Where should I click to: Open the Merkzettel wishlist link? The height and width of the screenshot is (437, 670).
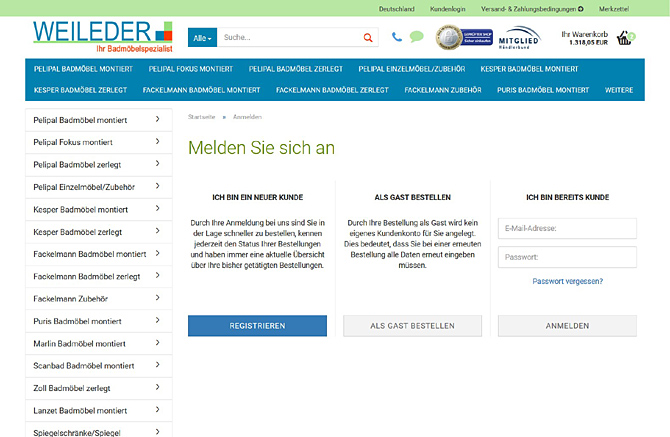(x=614, y=9)
